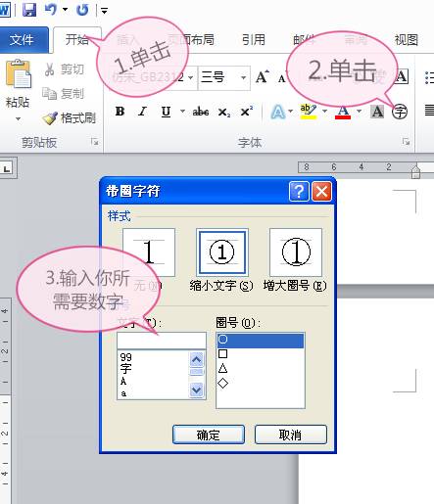This screenshot has width=434, height=504.
Task: Toggle strikethrough abc formatting
Action: (201, 112)
